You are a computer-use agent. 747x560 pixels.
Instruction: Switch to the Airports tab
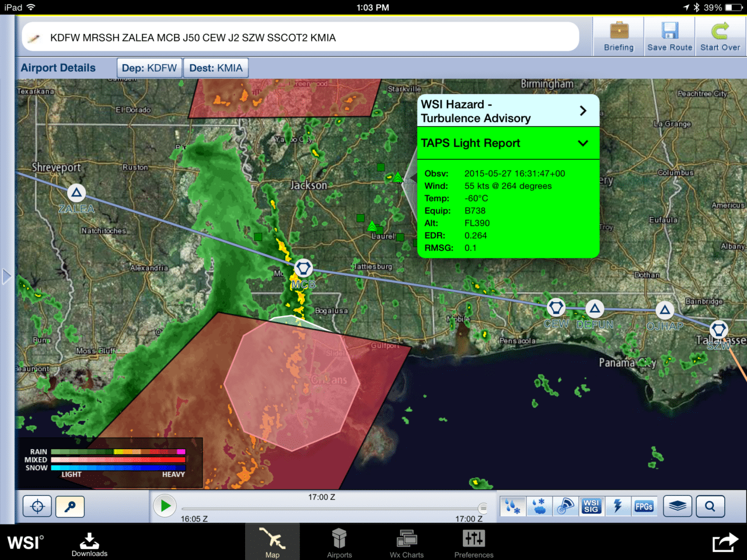coord(339,542)
